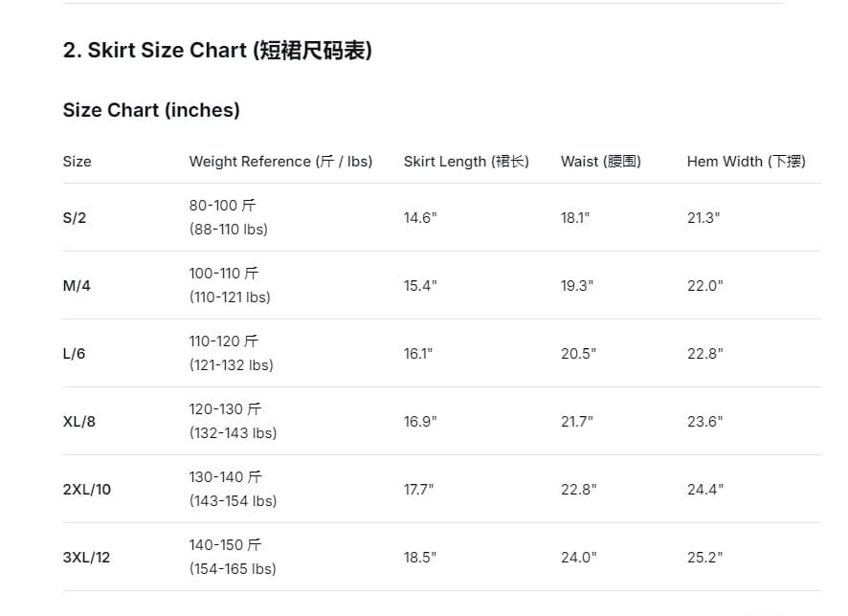The image size is (848, 616).
Task: Select the S/2 size cell
Action: pyautogui.click(x=75, y=218)
